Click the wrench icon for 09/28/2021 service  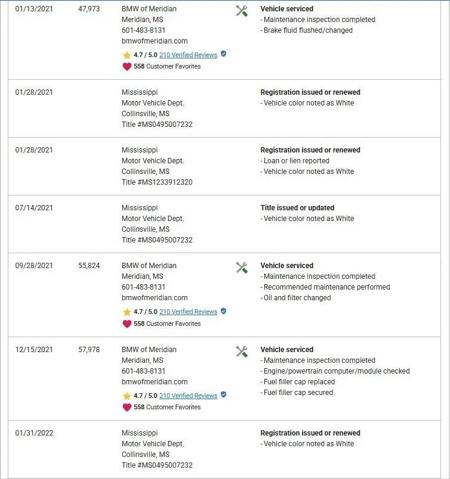click(242, 268)
